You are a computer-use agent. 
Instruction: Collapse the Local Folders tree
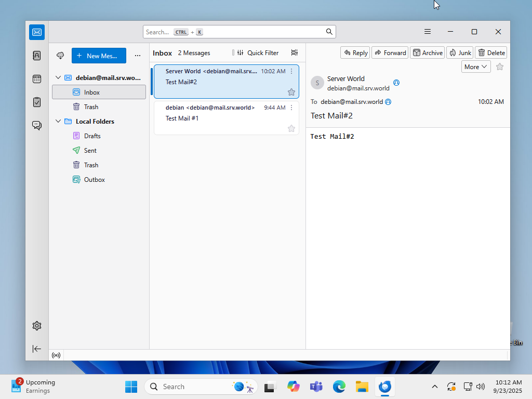(x=58, y=122)
